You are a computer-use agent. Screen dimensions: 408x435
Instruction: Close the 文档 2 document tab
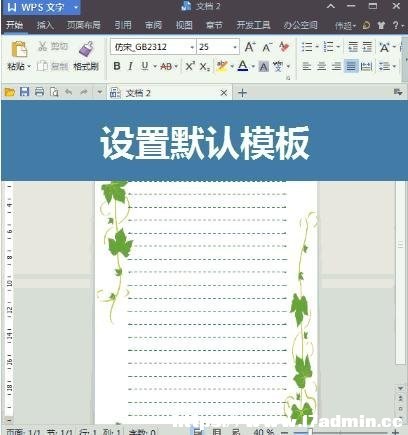coord(224,93)
